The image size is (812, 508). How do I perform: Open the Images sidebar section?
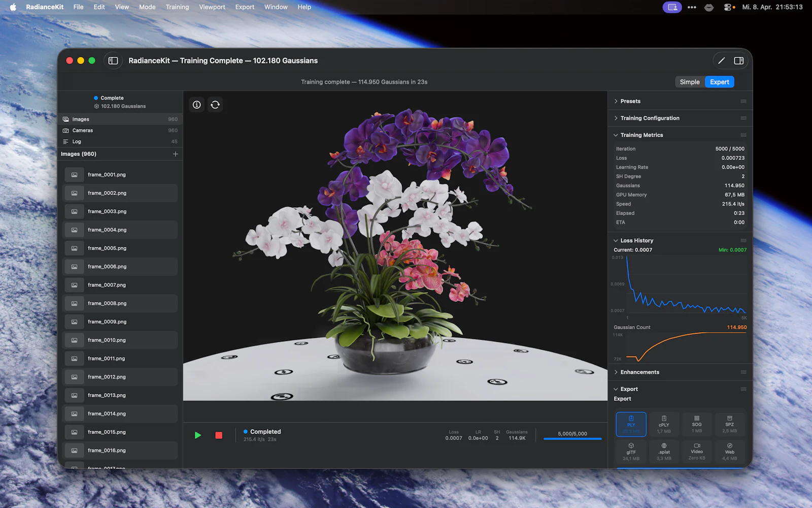120,119
